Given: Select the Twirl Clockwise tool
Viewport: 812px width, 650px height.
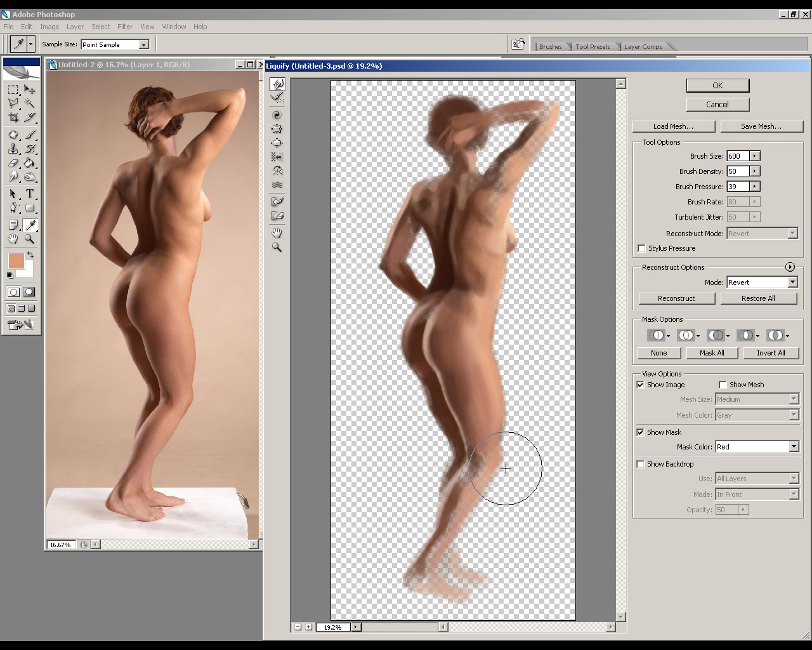Looking at the screenshot, I should pos(277,115).
